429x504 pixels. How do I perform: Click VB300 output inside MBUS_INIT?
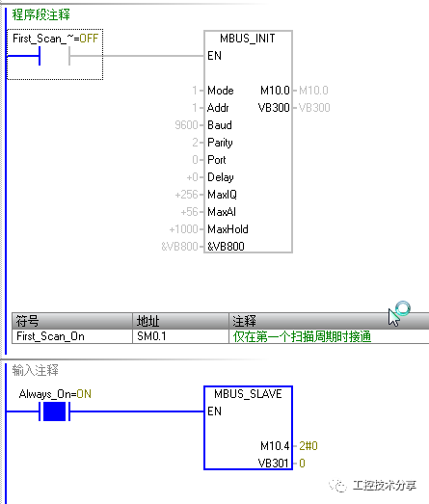click(274, 108)
